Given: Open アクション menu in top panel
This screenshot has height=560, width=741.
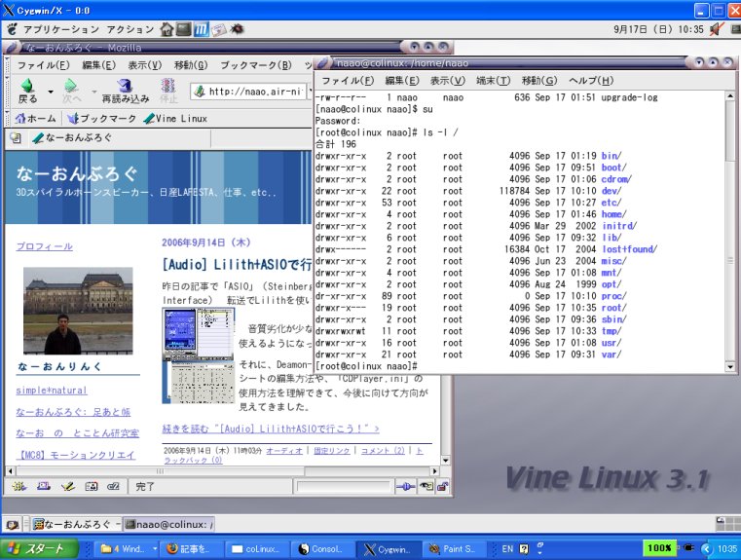Looking at the screenshot, I should [x=130, y=29].
